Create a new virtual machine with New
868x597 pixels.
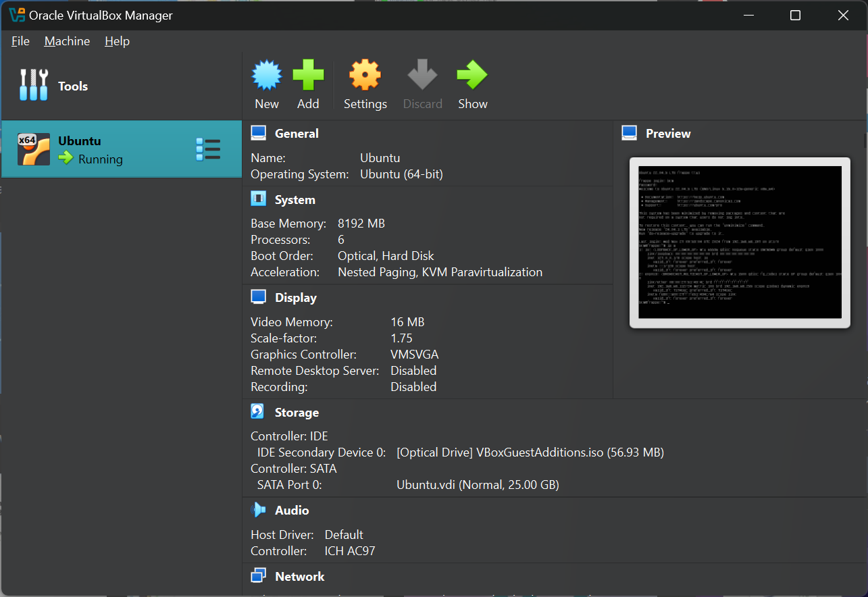click(267, 84)
